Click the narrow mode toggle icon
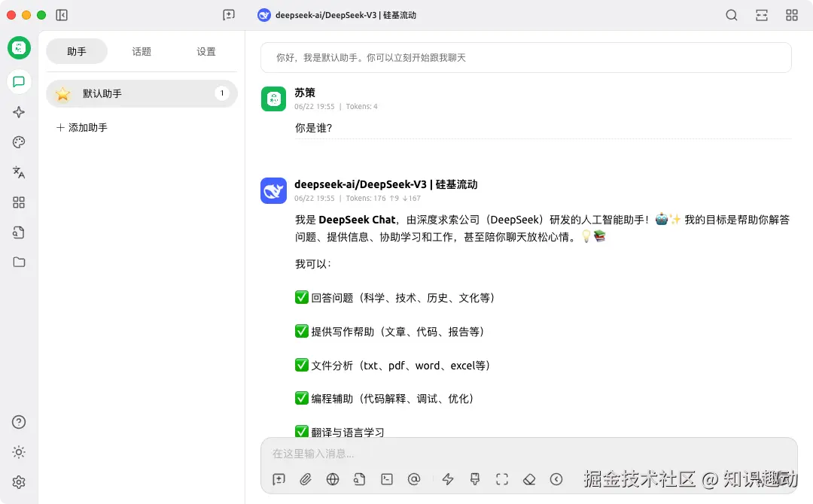Image resolution: width=813 pixels, height=504 pixels. [762, 15]
